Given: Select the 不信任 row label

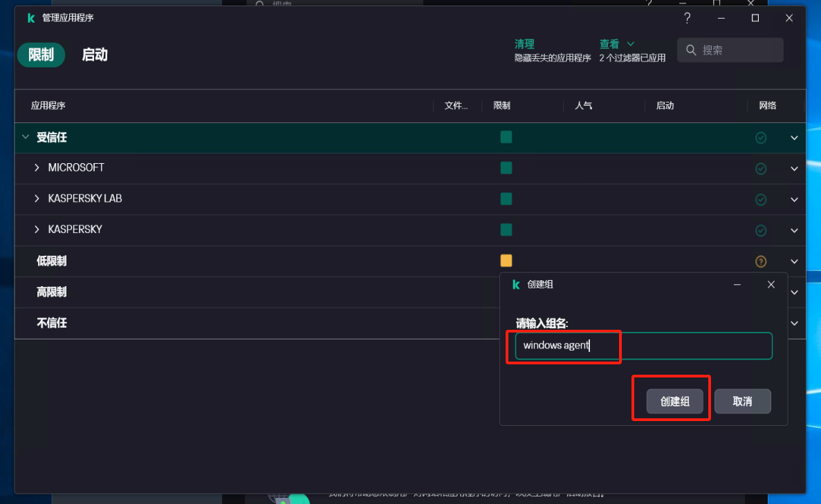Looking at the screenshot, I should [51, 323].
